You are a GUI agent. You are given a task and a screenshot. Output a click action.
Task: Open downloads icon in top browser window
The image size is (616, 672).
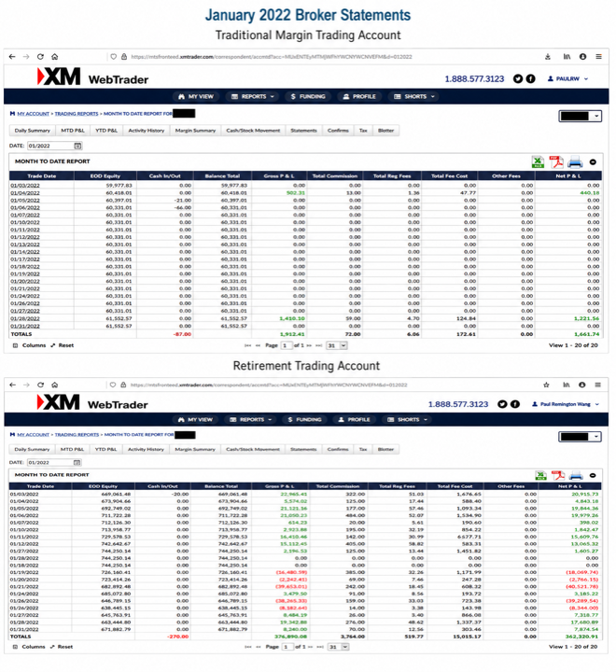pyautogui.click(x=548, y=57)
